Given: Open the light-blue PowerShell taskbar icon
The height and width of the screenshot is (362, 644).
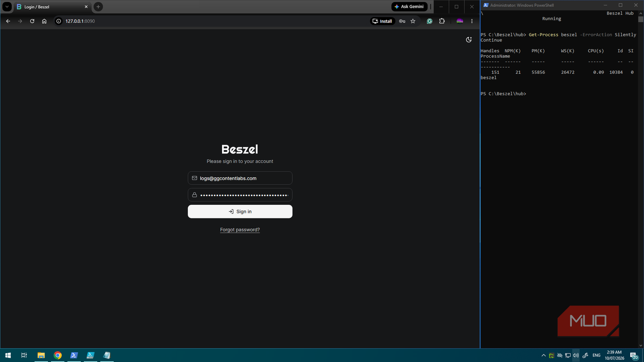Looking at the screenshot, I should 91,355.
